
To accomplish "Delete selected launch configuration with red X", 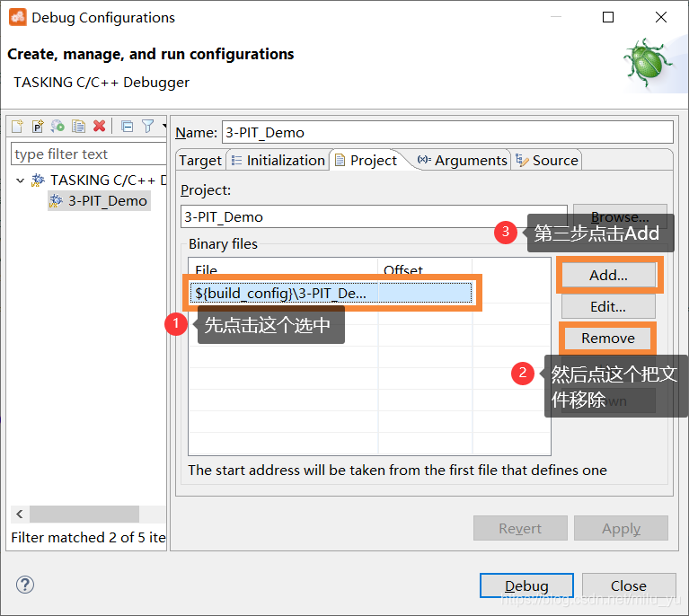I will [x=100, y=126].
